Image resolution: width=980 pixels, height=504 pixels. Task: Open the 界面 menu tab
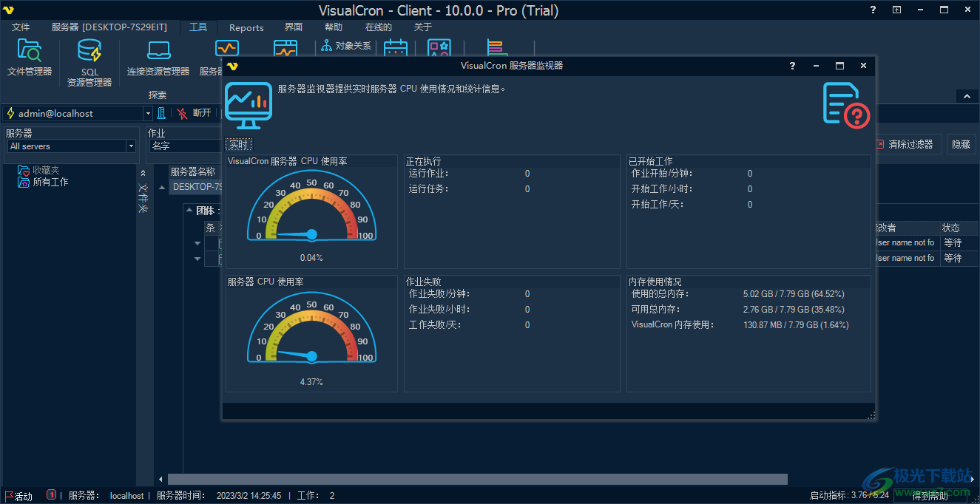click(294, 27)
